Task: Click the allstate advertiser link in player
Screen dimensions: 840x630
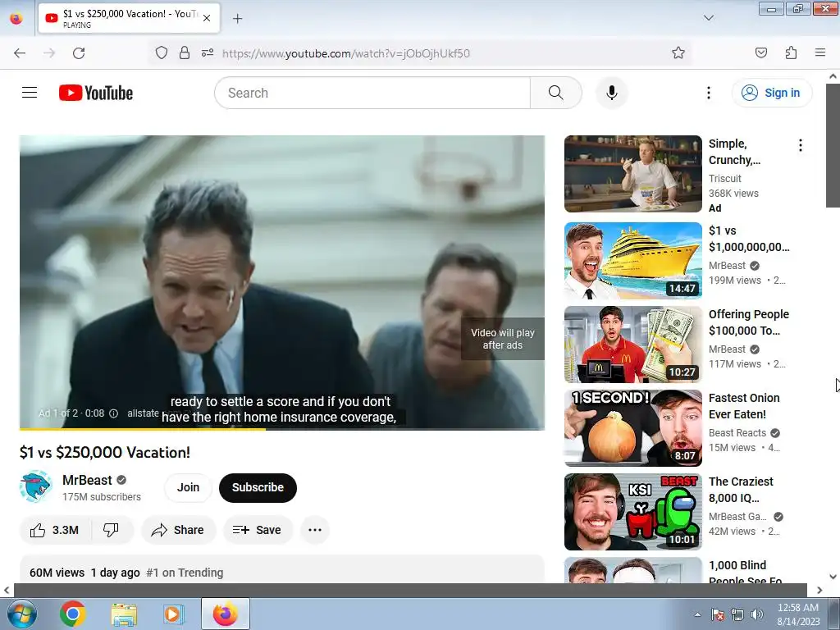Action: click(143, 413)
